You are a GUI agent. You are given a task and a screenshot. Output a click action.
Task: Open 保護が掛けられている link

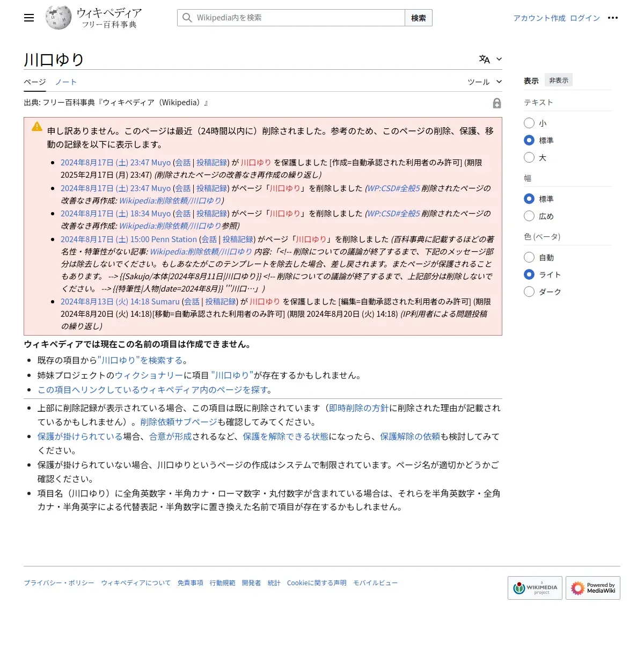[80, 437]
